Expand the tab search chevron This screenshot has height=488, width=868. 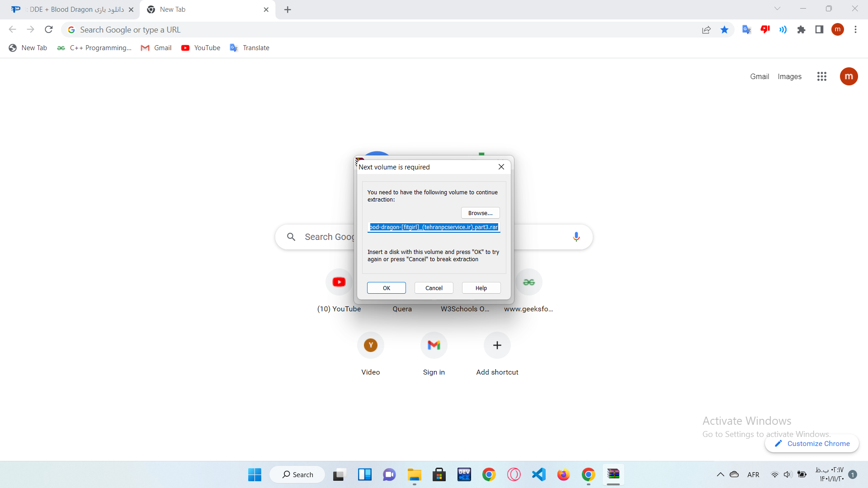[x=777, y=9]
